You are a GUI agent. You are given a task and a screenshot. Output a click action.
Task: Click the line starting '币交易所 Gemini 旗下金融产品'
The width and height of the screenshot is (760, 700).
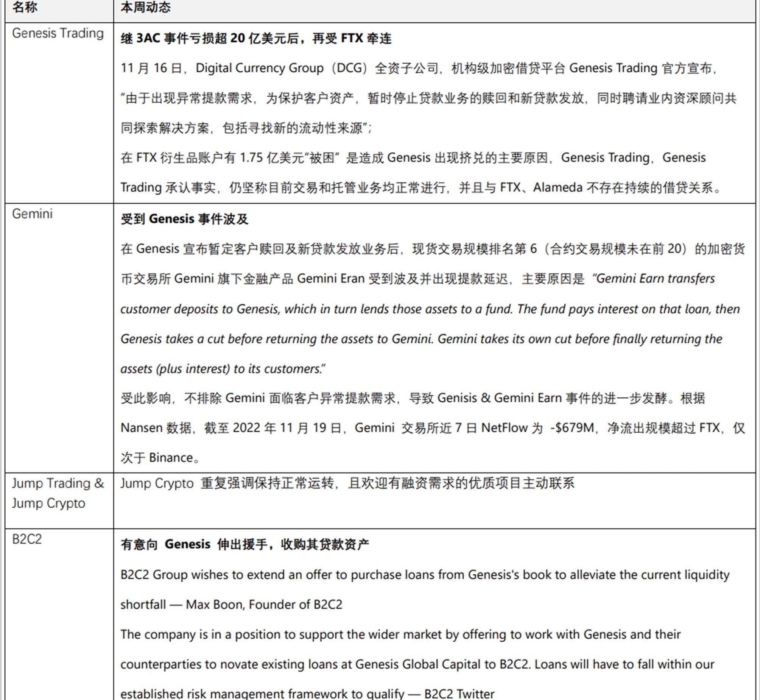[x=418, y=279]
